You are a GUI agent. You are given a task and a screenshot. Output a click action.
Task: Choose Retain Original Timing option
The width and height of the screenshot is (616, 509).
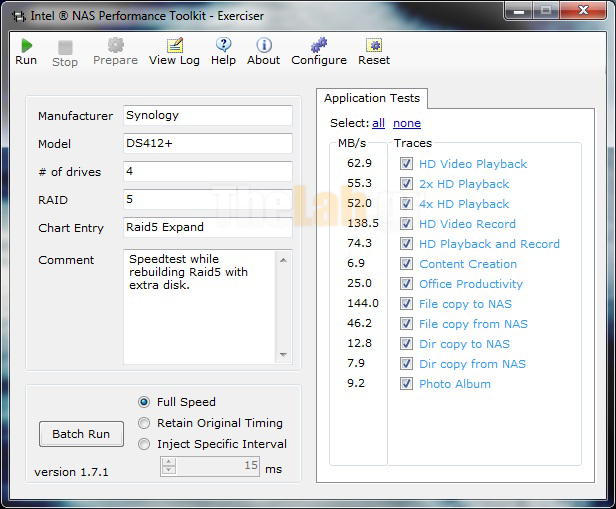click(144, 423)
